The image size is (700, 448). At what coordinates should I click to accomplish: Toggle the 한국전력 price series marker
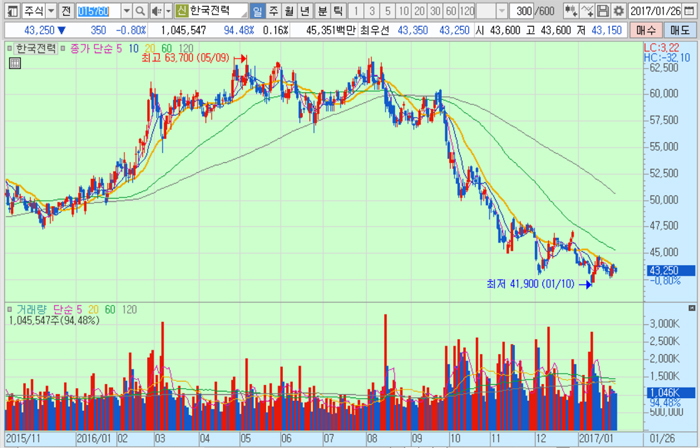(9, 47)
